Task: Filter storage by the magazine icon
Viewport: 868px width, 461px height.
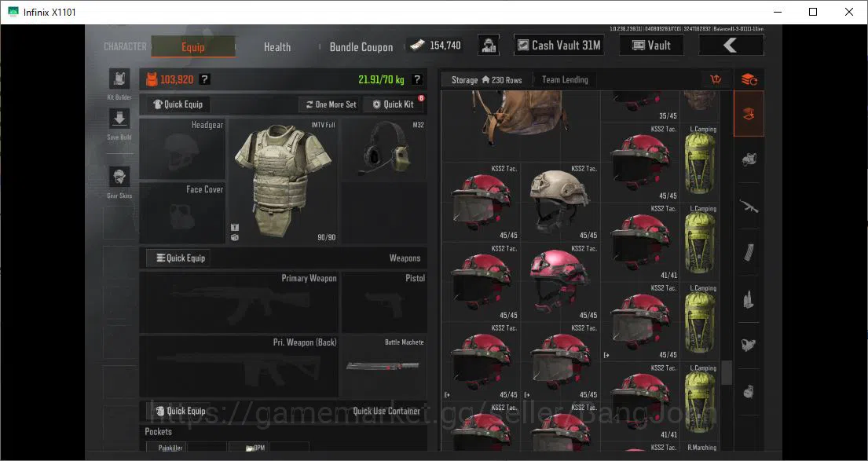Action: tap(749, 253)
